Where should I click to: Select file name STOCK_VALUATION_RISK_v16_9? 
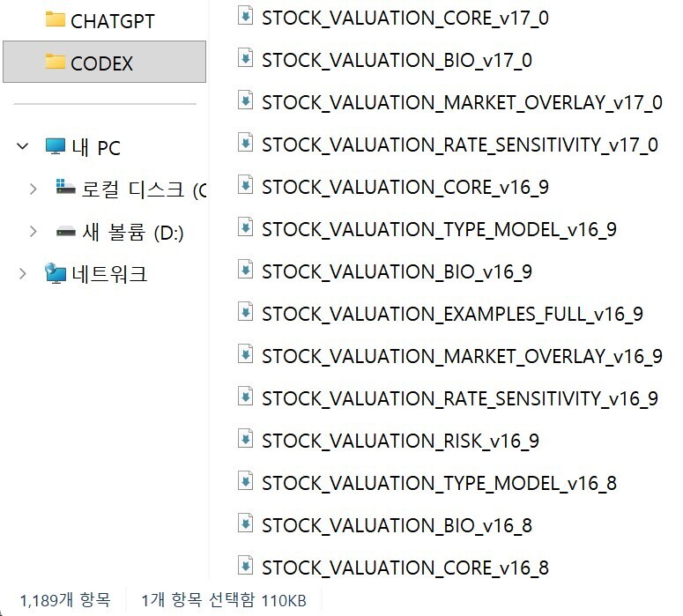(x=400, y=441)
